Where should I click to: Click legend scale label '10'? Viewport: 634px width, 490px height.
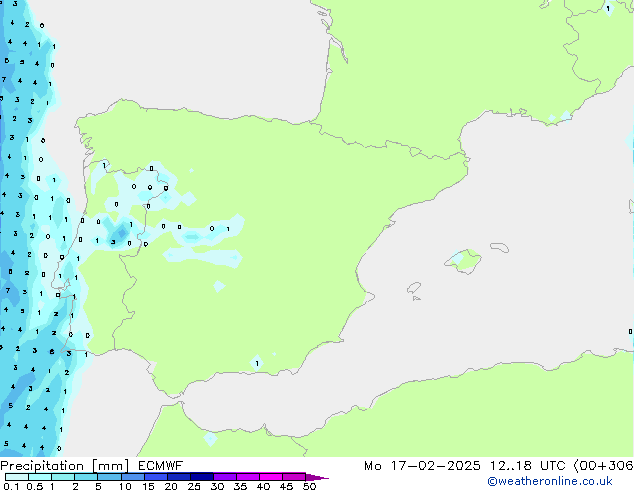coord(125,486)
